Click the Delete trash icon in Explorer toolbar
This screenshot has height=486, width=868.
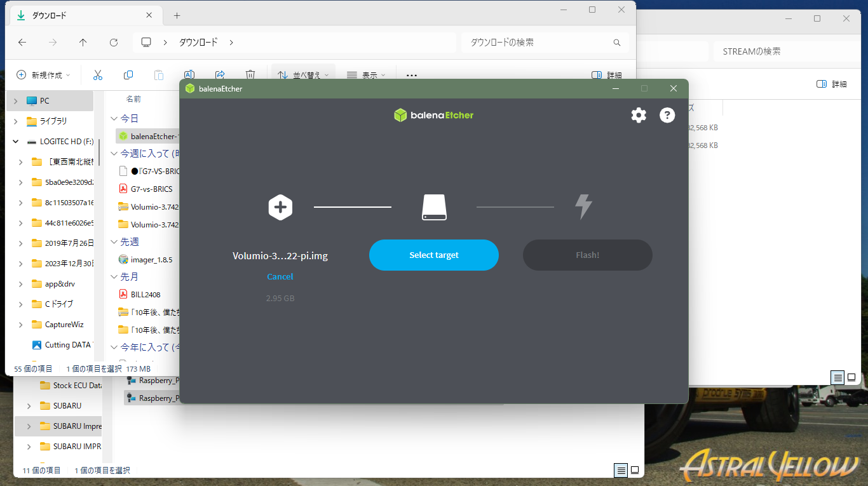point(250,75)
